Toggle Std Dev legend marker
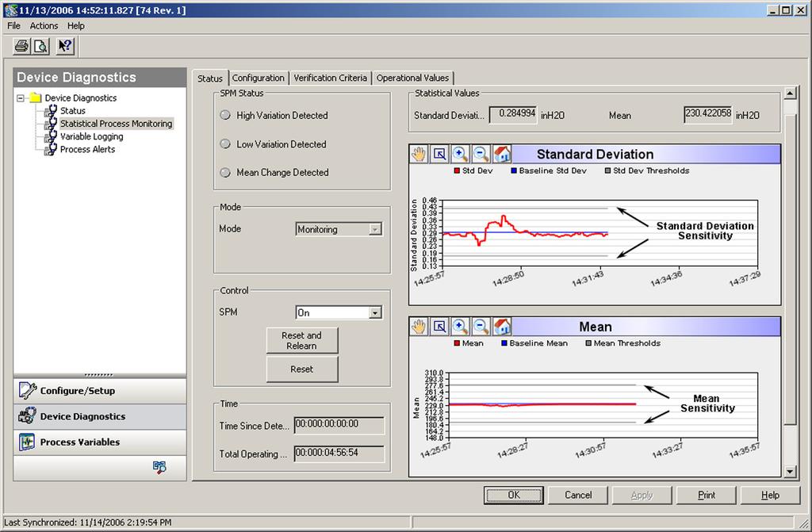This screenshot has height=532, width=812. point(457,170)
